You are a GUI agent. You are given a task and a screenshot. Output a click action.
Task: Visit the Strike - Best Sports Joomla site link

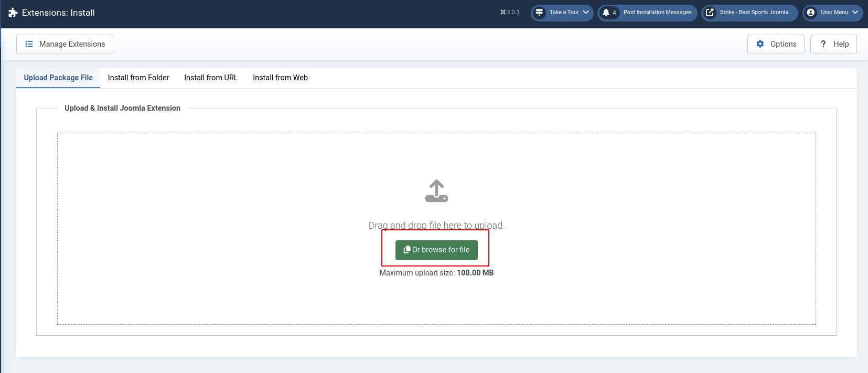tap(756, 13)
